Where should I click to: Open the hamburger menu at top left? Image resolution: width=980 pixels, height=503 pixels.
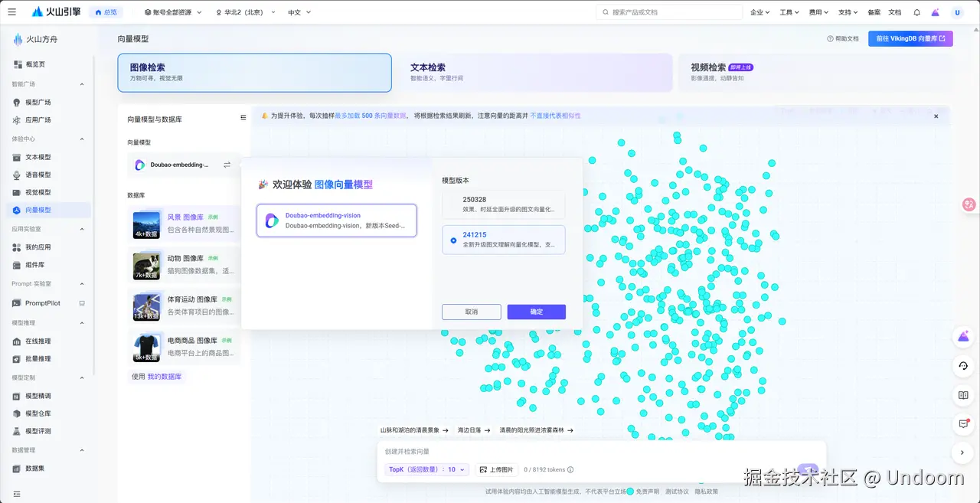pos(11,12)
